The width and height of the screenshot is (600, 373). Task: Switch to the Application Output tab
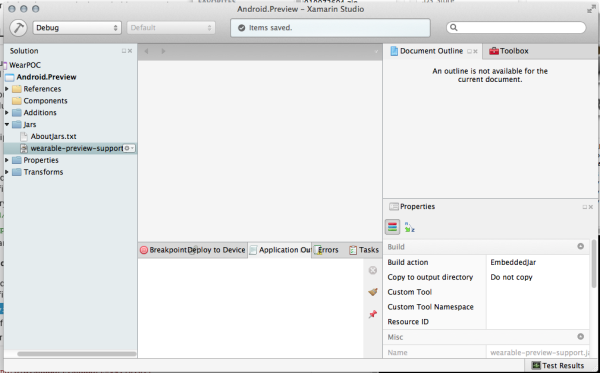280,250
